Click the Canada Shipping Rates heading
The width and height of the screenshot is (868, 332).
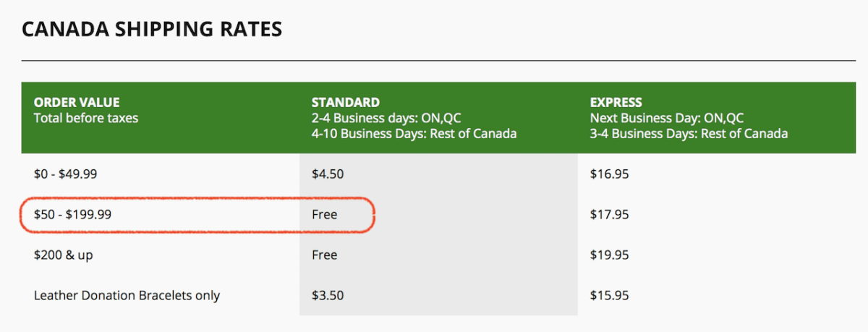click(152, 30)
